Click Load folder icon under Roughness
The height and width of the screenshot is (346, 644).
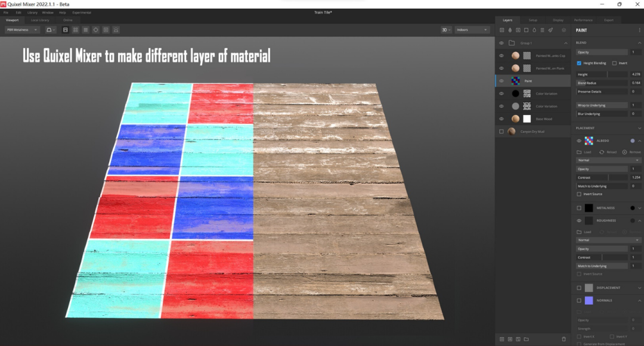click(579, 232)
